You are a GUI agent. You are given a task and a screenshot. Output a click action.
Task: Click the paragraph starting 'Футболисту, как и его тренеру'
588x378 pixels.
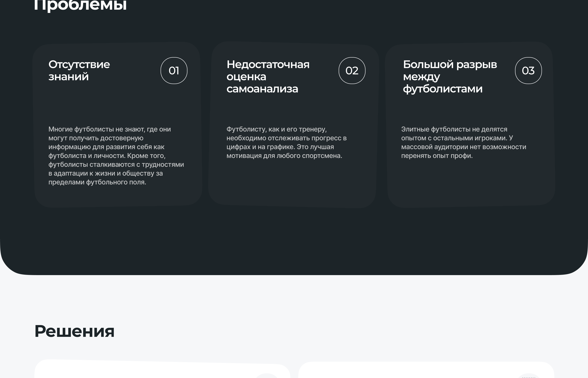tap(286, 142)
